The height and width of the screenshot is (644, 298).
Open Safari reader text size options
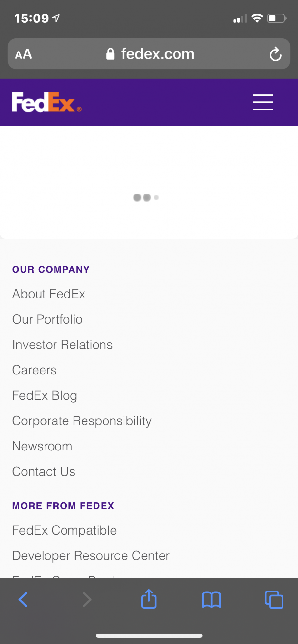coord(24,54)
